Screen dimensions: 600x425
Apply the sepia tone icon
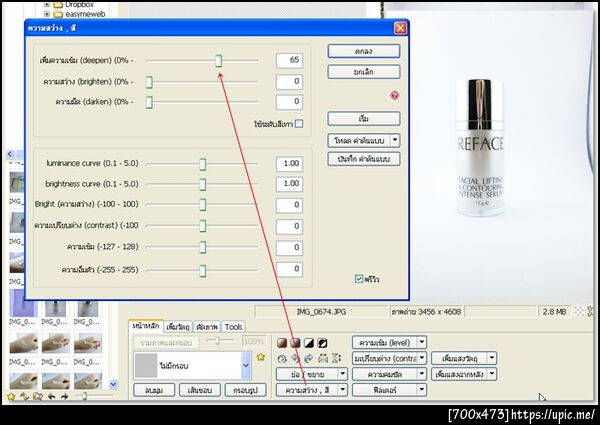click(x=282, y=343)
